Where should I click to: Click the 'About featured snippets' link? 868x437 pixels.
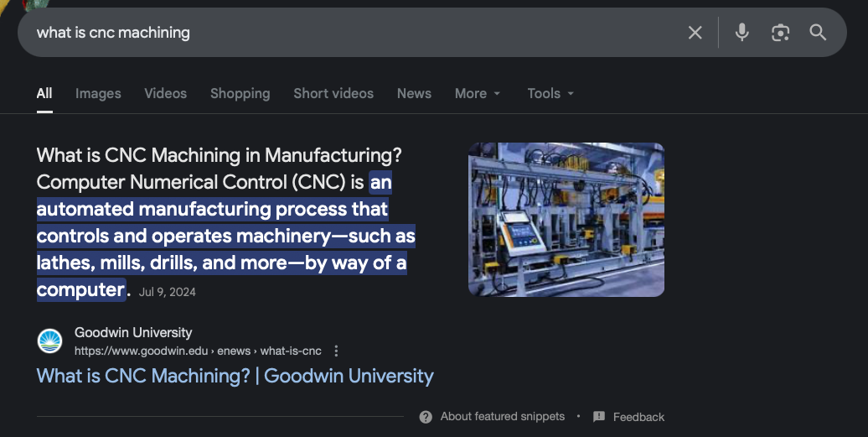click(503, 417)
